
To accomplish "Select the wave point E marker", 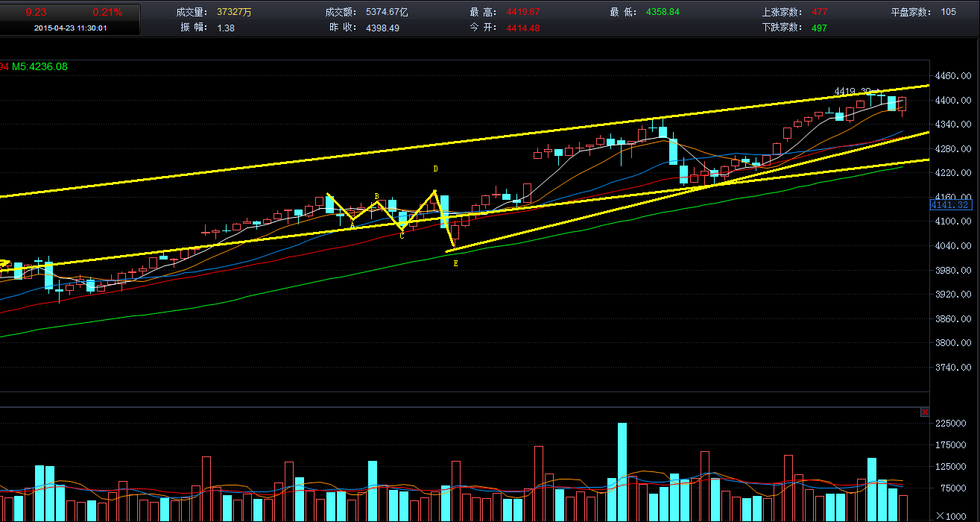I will [455, 263].
